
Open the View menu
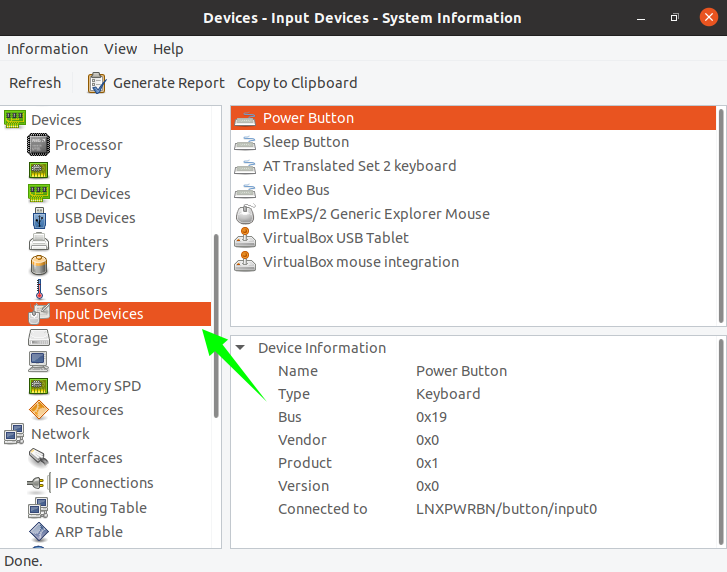click(x=121, y=49)
